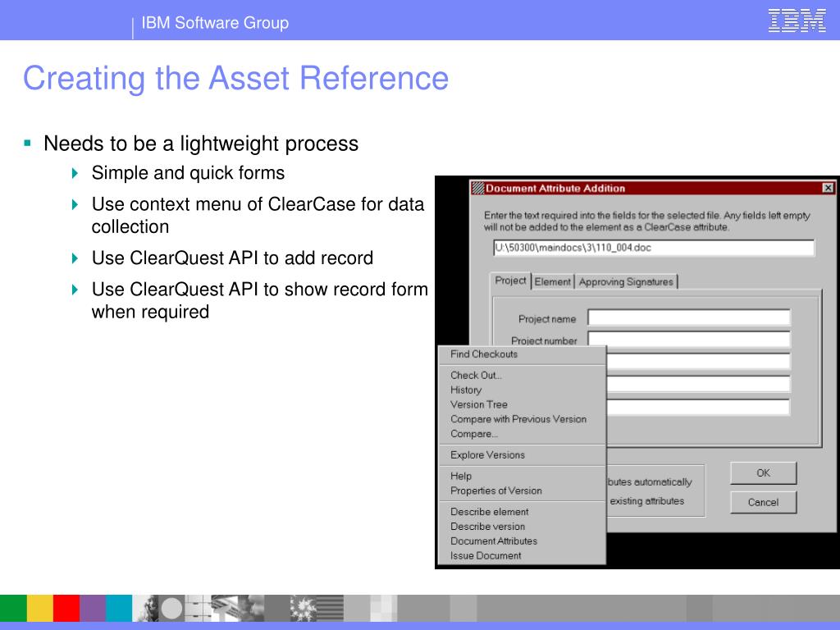Click the file path input field
840x630 pixels.
coord(654,248)
